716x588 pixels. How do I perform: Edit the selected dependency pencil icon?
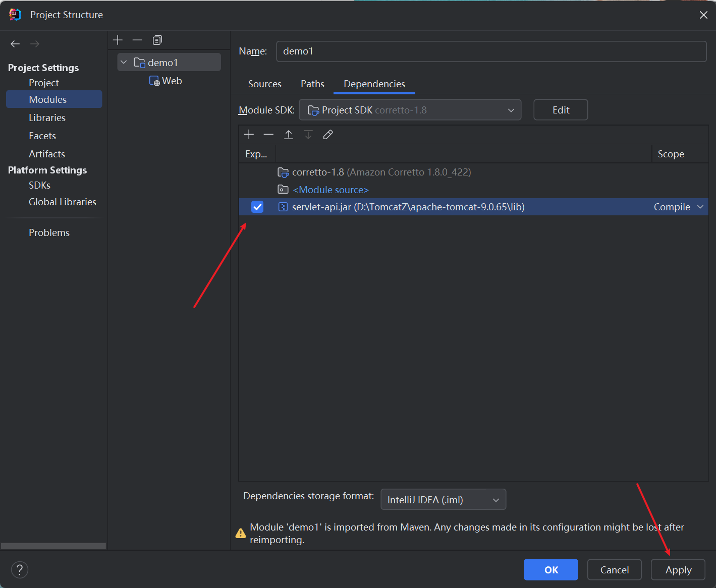click(x=328, y=134)
